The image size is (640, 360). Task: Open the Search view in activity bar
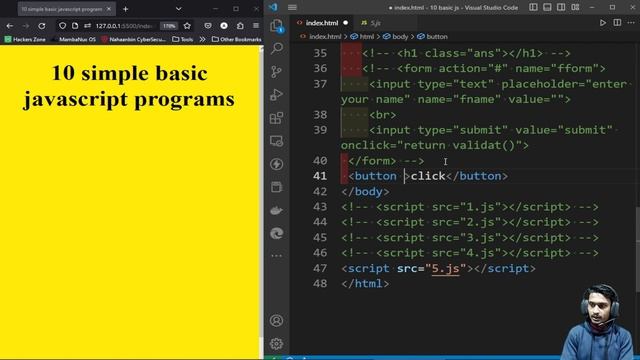pos(277,48)
